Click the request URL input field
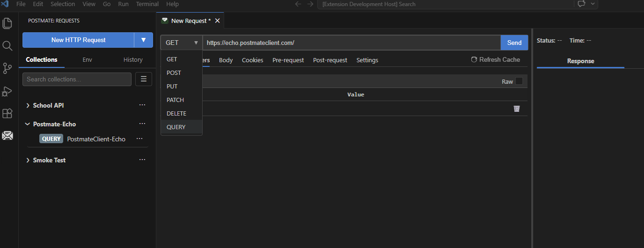This screenshot has width=644, height=248. click(x=351, y=43)
